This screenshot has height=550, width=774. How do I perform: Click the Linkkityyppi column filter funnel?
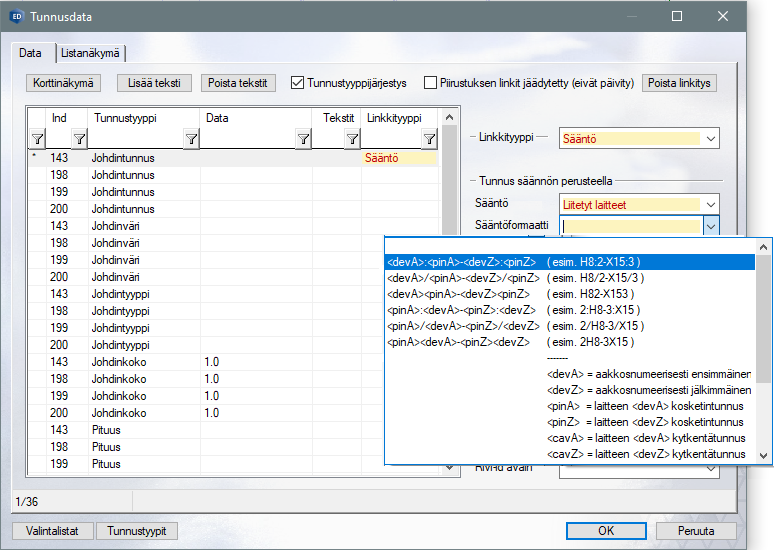pos(428,139)
